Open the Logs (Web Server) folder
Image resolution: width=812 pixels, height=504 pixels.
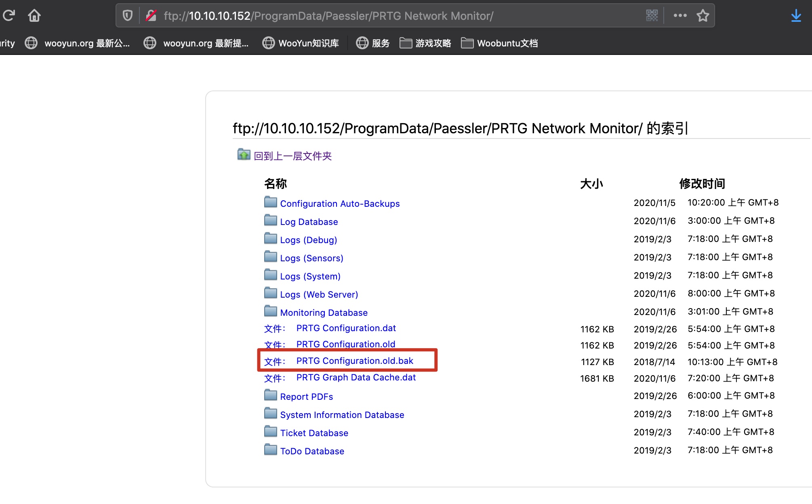pos(319,294)
